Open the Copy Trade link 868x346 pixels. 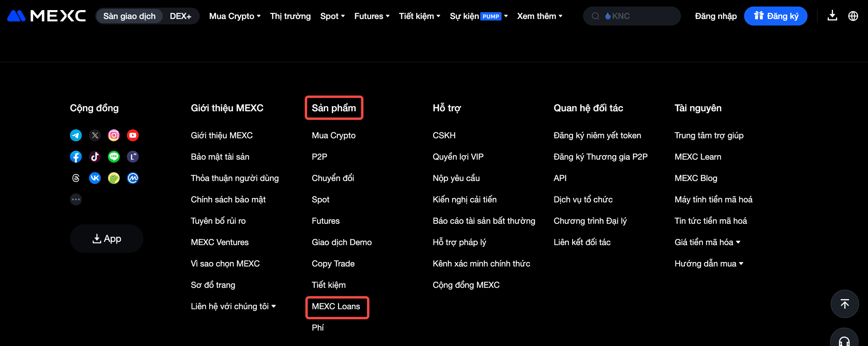point(333,264)
